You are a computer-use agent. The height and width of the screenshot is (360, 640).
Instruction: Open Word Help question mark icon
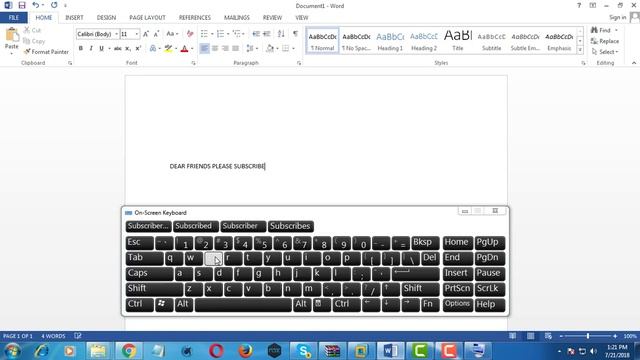pyautogui.click(x=579, y=6)
